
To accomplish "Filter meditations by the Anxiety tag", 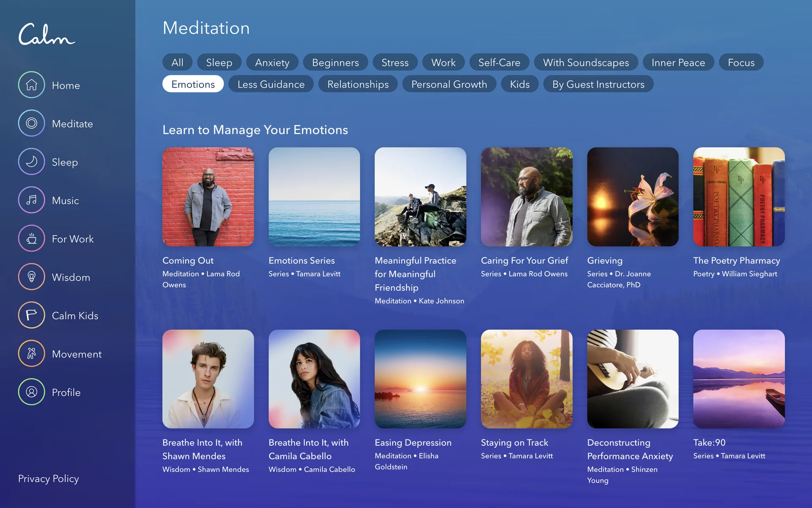I will pos(272,62).
